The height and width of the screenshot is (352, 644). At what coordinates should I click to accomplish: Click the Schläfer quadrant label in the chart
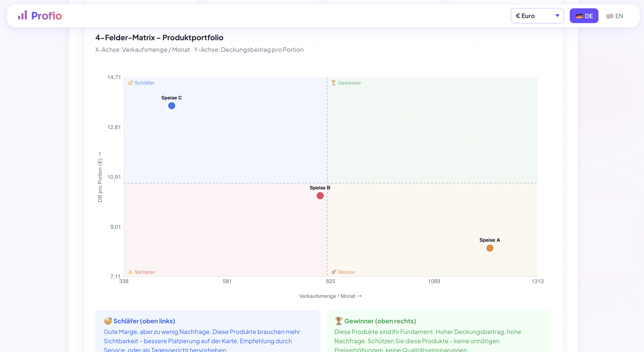click(x=145, y=83)
